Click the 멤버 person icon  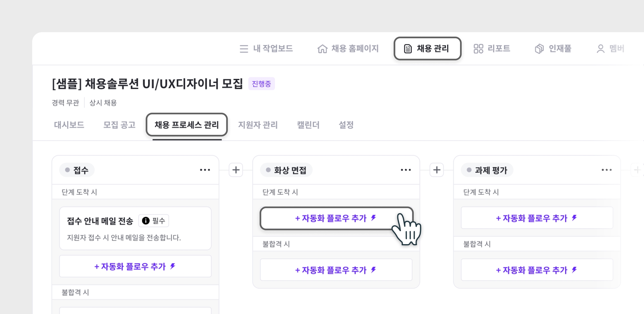pos(601,49)
